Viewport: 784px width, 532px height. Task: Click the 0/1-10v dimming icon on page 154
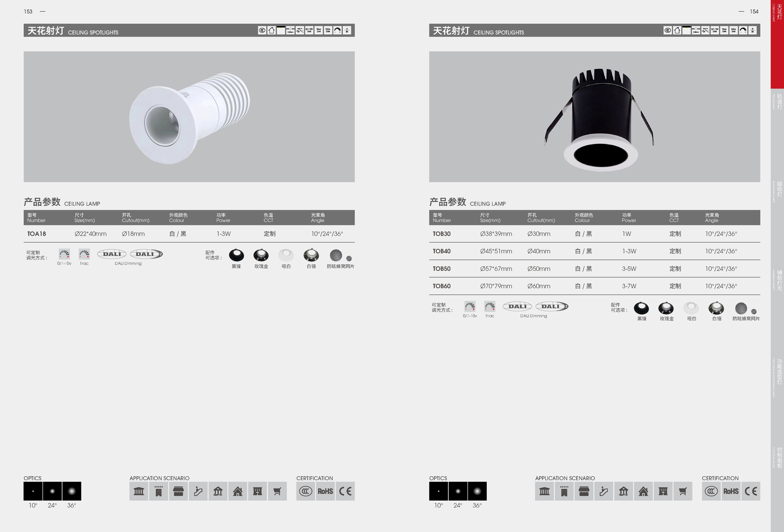point(469,307)
